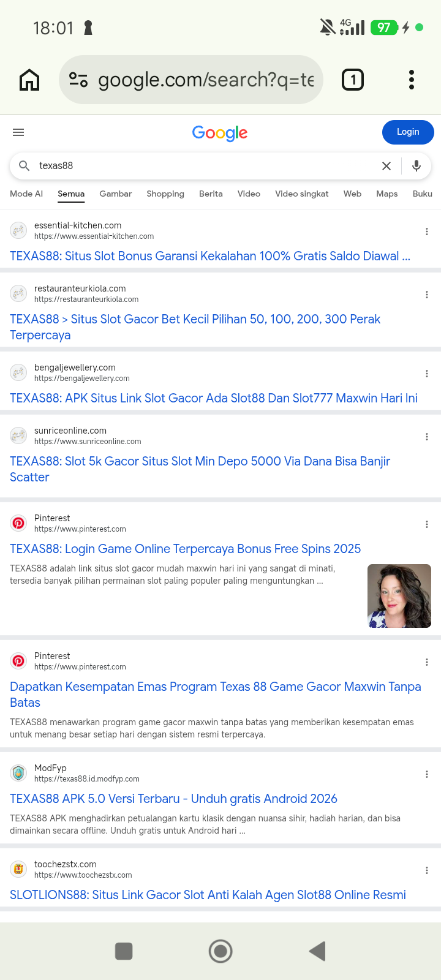Image resolution: width=441 pixels, height=980 pixels.
Task: Open options for Pinterest Login Game result
Action: pos(427,524)
